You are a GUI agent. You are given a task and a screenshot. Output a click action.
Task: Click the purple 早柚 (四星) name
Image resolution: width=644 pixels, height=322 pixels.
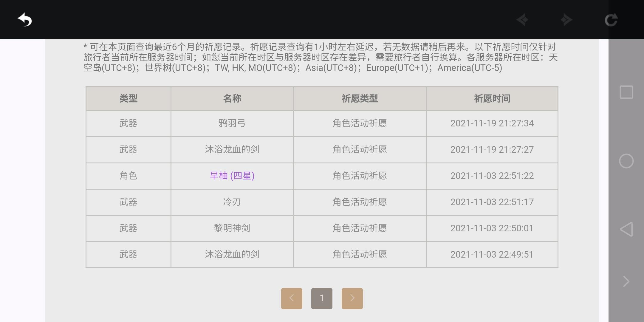click(x=232, y=176)
